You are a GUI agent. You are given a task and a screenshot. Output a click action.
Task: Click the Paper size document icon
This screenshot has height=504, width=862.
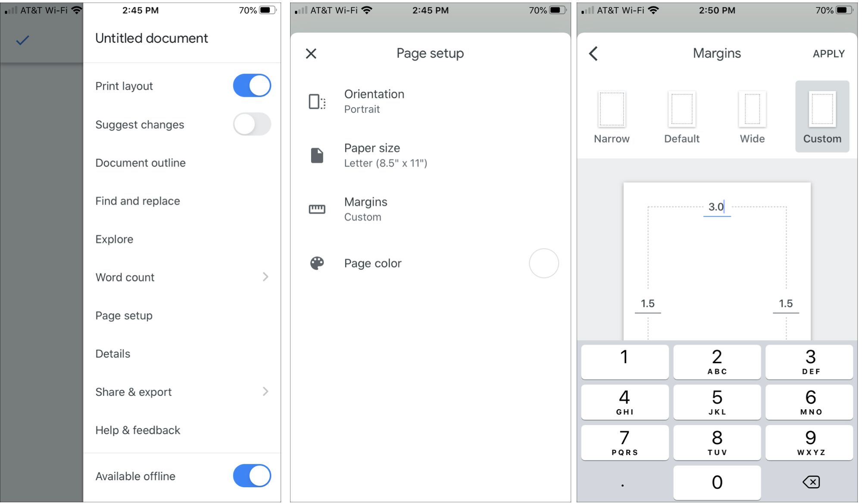(316, 155)
